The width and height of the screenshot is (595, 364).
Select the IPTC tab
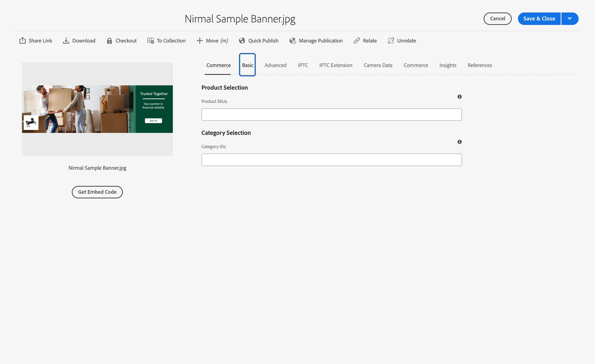[x=303, y=65]
